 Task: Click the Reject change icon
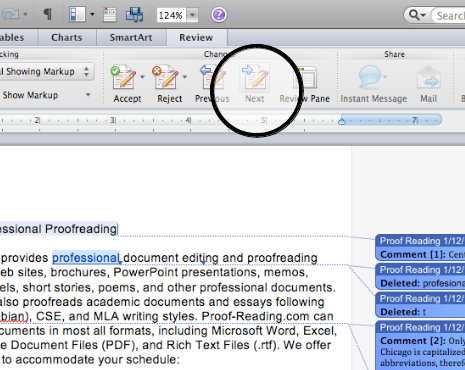coord(165,77)
